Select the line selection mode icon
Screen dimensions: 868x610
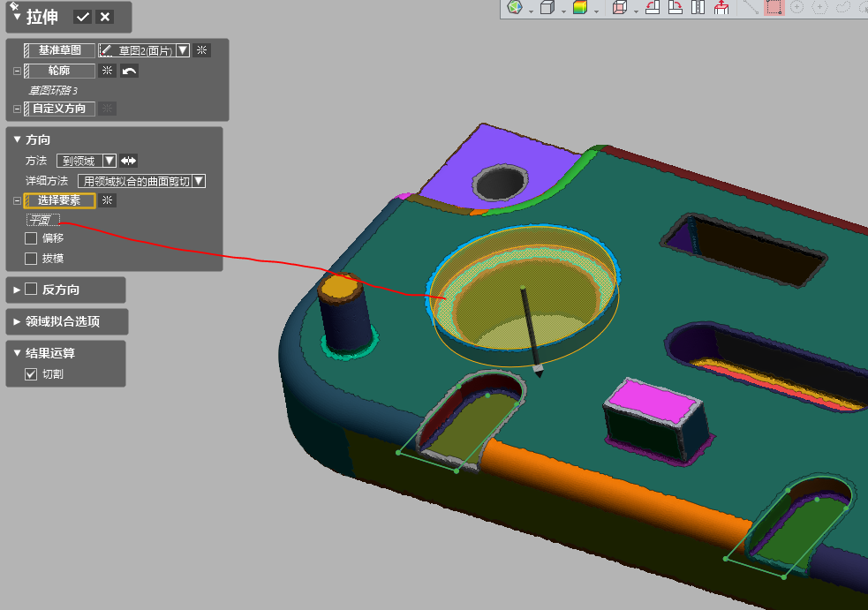pos(751,7)
